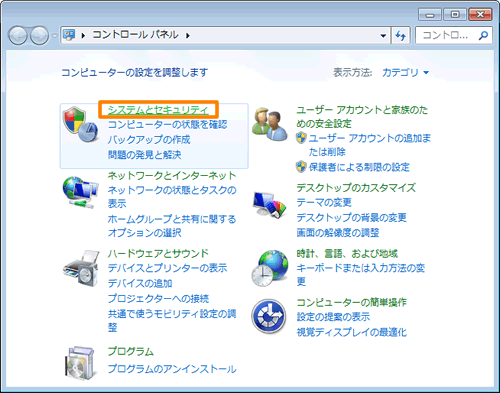
Task: Click the Ease of Access blue circle icon
Action: 269,317
